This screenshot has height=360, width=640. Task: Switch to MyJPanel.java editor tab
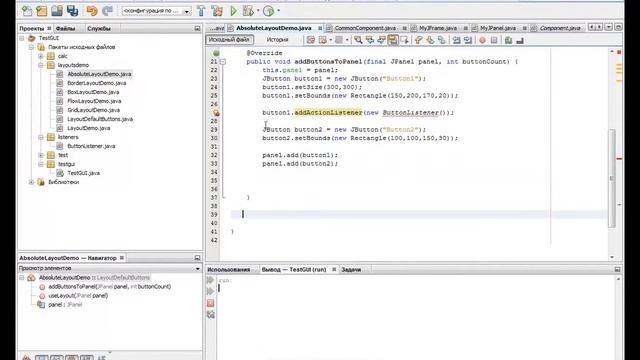tap(498, 28)
